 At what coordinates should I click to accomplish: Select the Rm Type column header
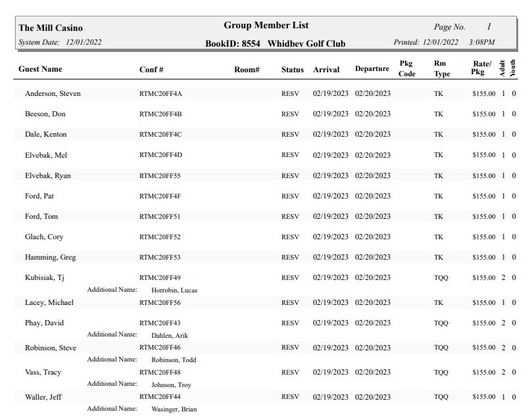[x=442, y=69]
